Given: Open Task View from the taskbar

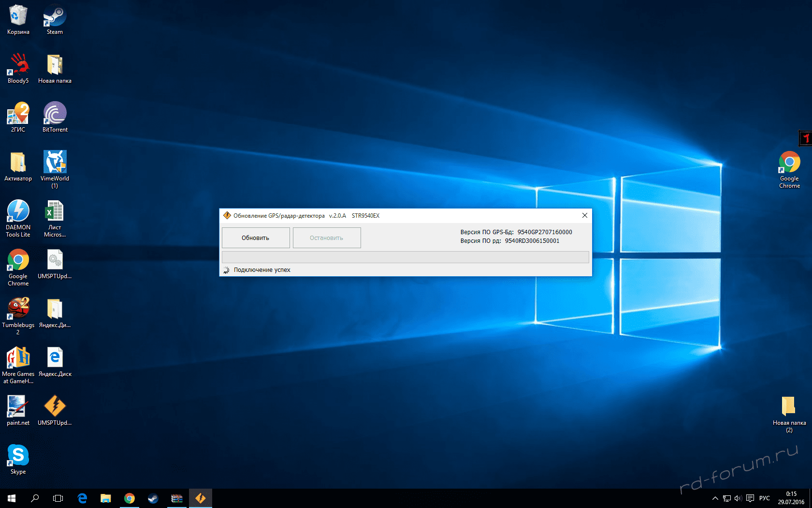Looking at the screenshot, I should (58, 498).
